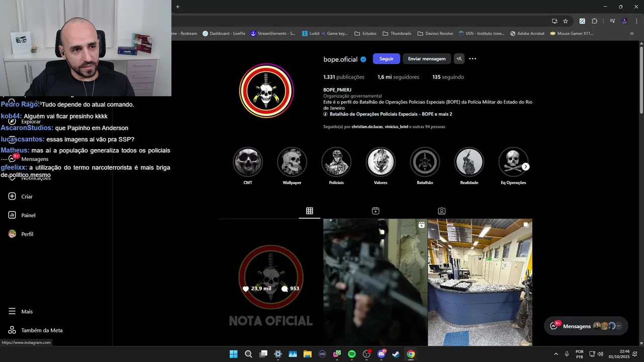The height and width of the screenshot is (362, 644).
Task: Open the three-dot profile options menu
Action: (x=472, y=59)
